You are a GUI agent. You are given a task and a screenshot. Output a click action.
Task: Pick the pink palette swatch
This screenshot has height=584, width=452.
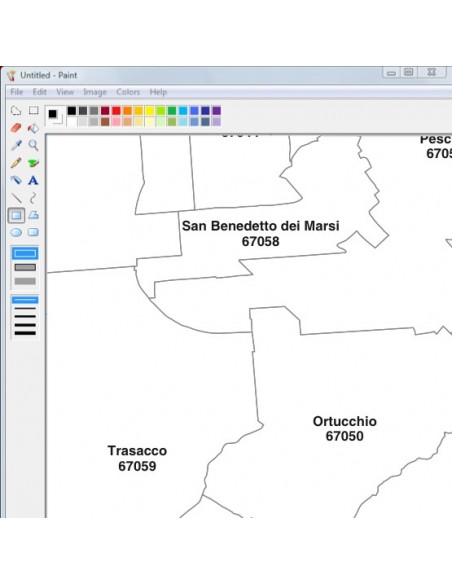[116, 122]
